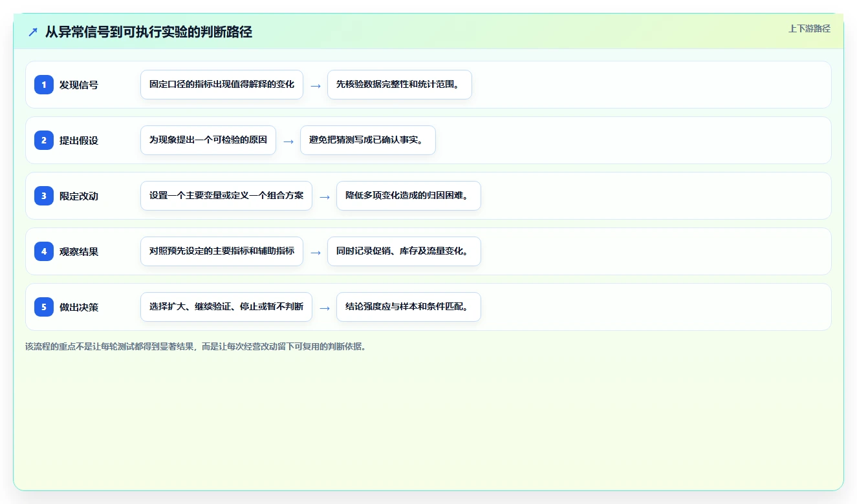Click the '选择扩大、继续验证、停止或暂不判断' box
This screenshot has height=504, width=857.
[226, 307]
